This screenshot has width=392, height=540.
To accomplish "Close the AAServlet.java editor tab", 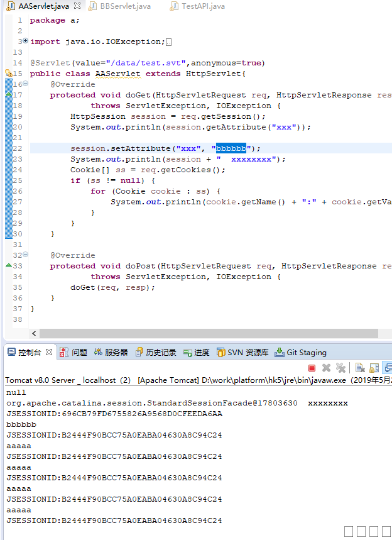I will point(77,6).
